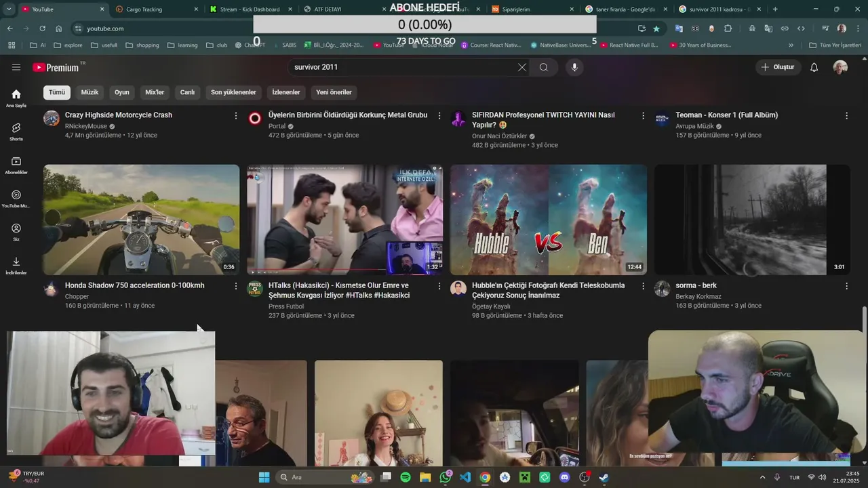868x488 pixels.
Task: Open Tüm Yer İşaretleri bookmarks folder
Action: (x=835, y=45)
